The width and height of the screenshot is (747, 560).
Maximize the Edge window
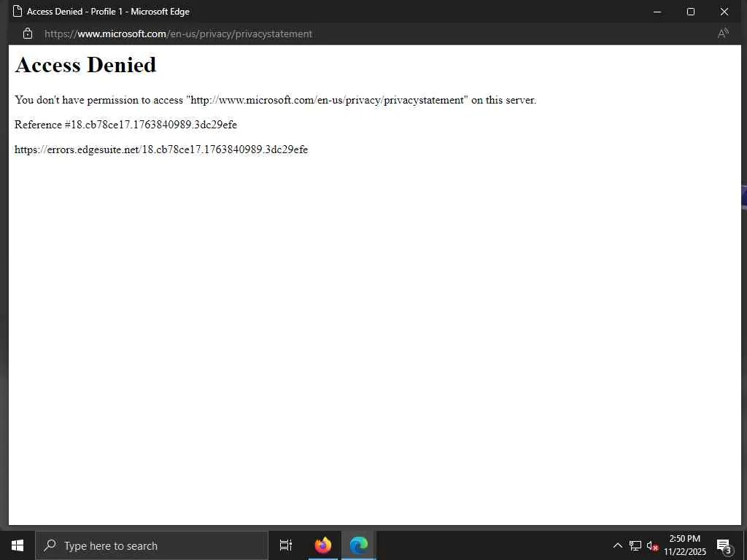tap(691, 12)
